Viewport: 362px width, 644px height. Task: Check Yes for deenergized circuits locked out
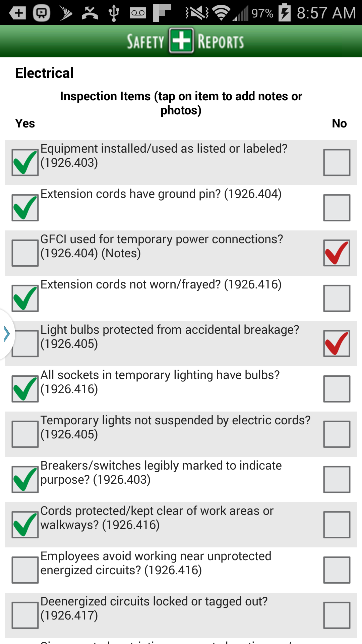pyautogui.click(x=25, y=614)
